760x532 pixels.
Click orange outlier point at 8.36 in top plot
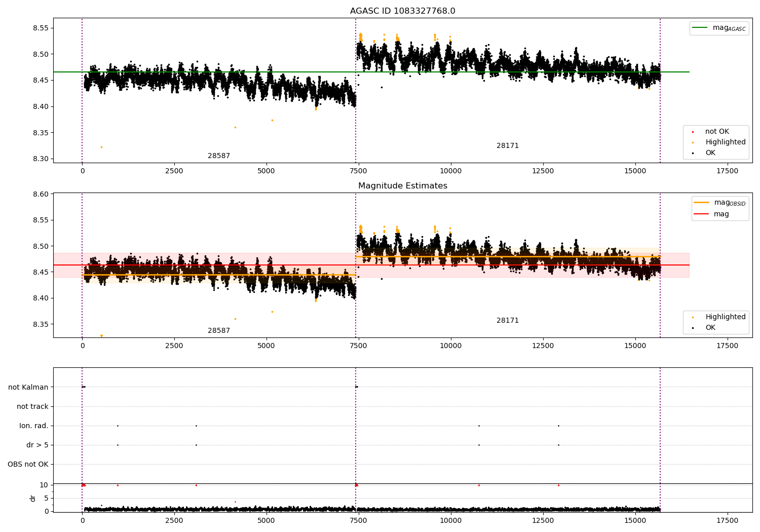[x=235, y=127]
